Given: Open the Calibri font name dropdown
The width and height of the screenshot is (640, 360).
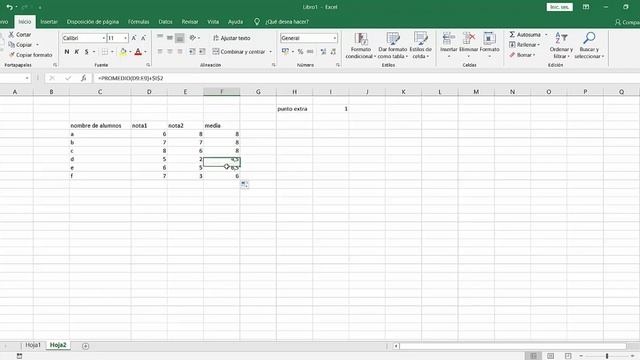Looking at the screenshot, I should (x=103, y=38).
